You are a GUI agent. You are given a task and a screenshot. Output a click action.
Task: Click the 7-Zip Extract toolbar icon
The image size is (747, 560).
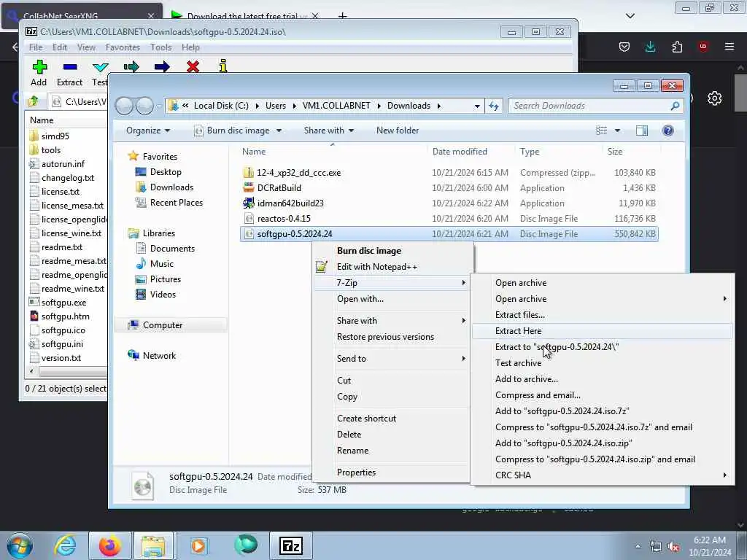pyautogui.click(x=69, y=66)
